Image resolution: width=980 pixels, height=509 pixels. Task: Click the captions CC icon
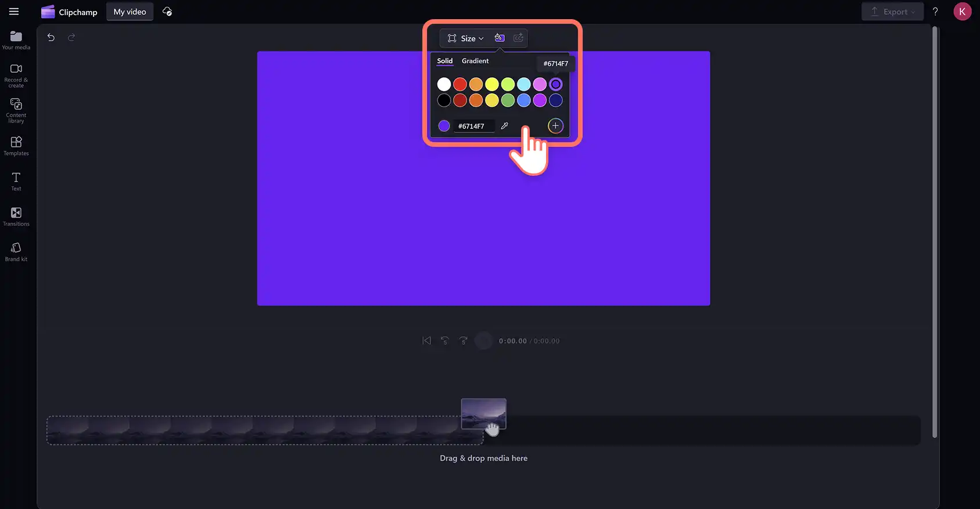click(x=519, y=38)
